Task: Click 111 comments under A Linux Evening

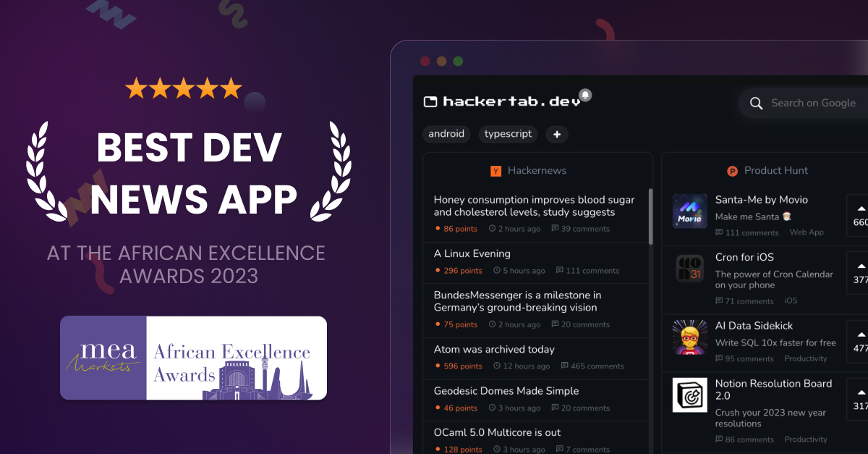Action: click(x=587, y=271)
